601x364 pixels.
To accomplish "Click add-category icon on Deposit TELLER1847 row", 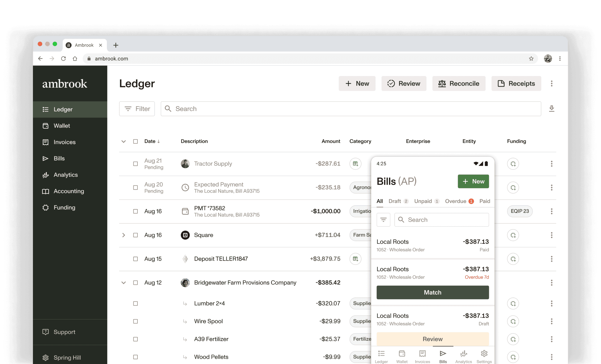I will (355, 259).
